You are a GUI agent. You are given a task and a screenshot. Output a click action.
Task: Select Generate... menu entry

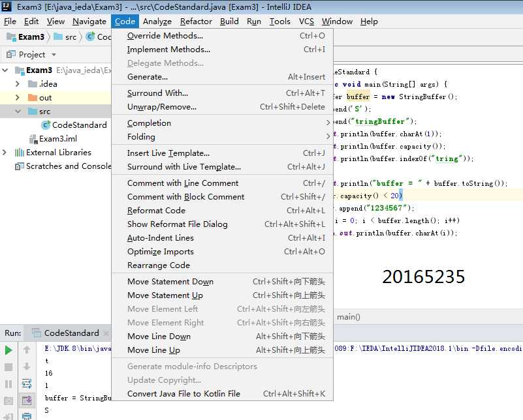[x=223, y=76]
